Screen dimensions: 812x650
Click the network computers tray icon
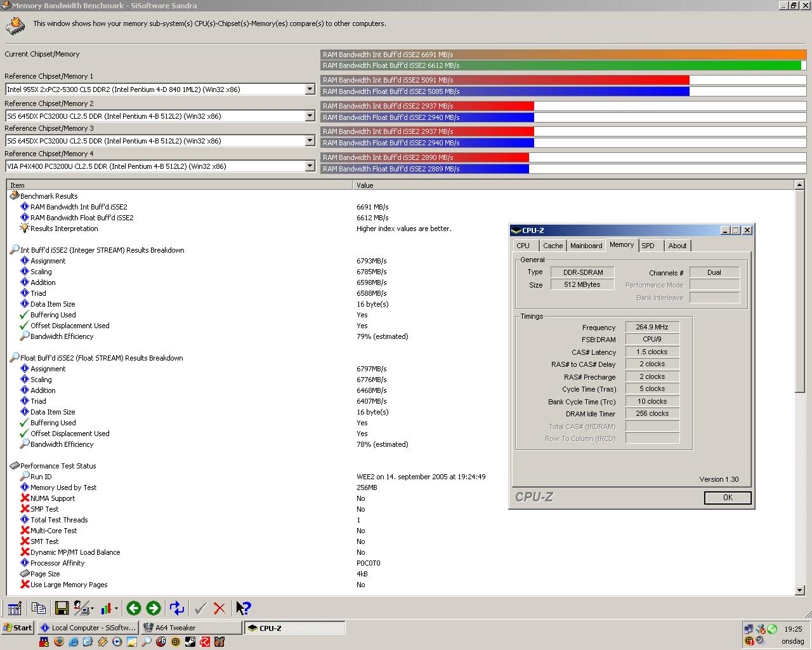pos(749,629)
